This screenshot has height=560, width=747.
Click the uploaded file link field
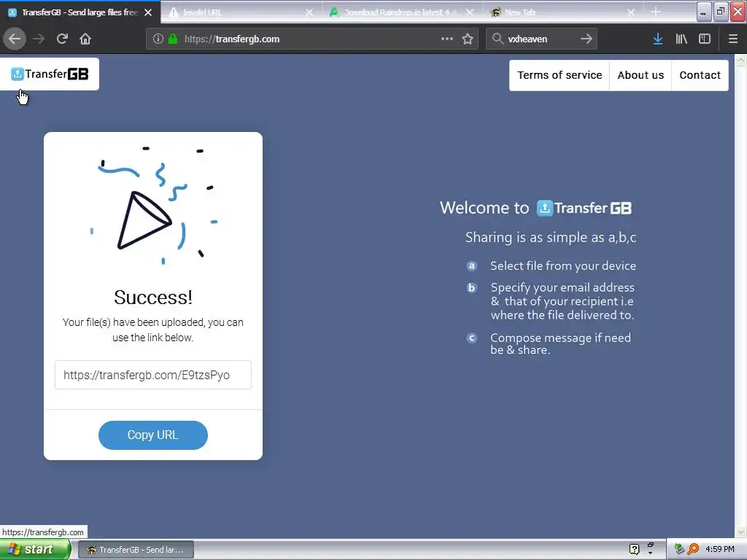click(x=153, y=375)
